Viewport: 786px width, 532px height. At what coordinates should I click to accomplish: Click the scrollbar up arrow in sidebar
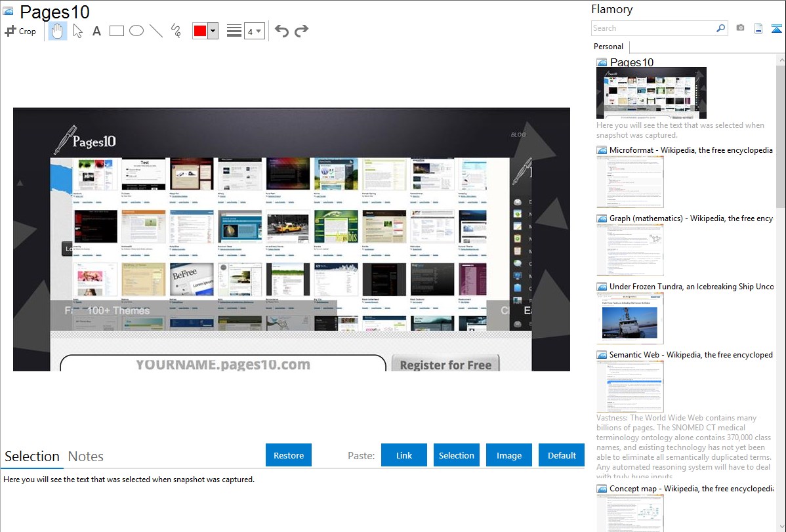[x=781, y=60]
